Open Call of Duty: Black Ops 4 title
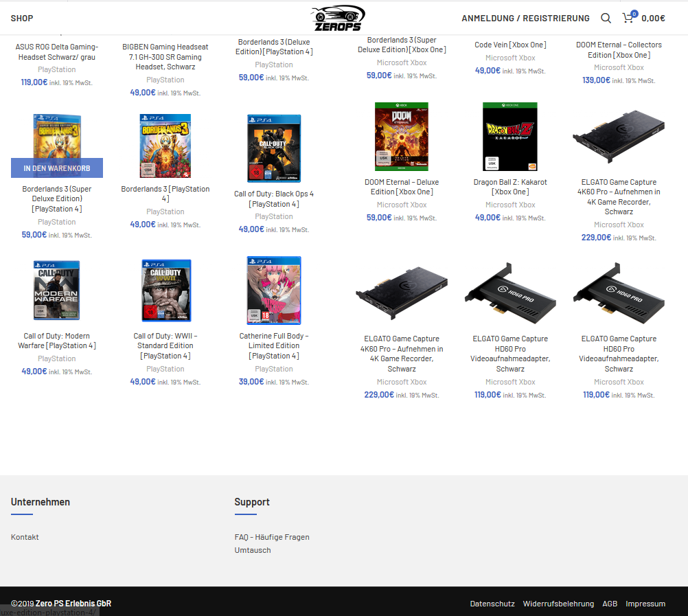 coord(274,198)
